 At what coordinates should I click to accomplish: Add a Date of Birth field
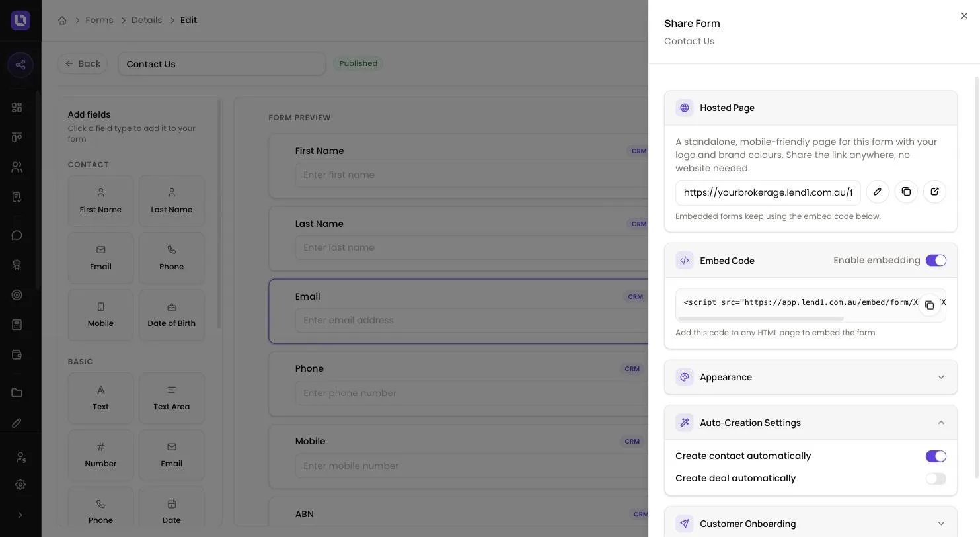[x=171, y=315]
